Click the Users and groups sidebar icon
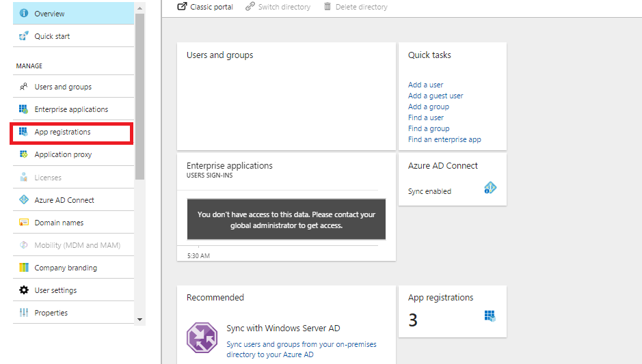The image size is (642, 364). pyautogui.click(x=24, y=87)
